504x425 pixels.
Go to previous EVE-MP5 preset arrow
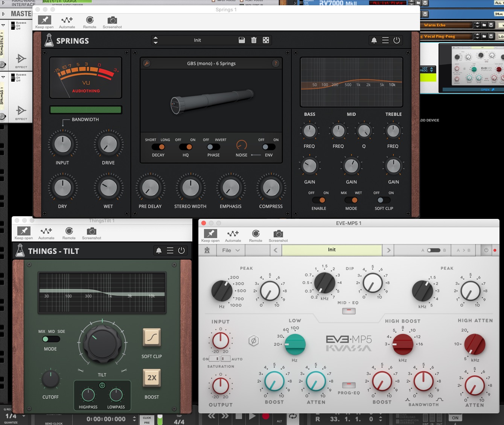[x=276, y=250]
